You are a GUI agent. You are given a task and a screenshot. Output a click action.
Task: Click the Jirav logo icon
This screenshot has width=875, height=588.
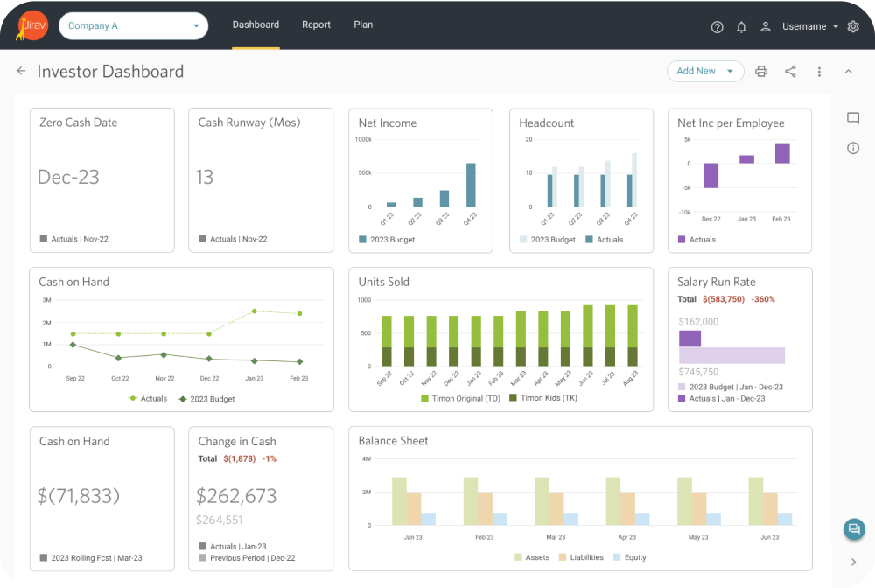coord(32,26)
